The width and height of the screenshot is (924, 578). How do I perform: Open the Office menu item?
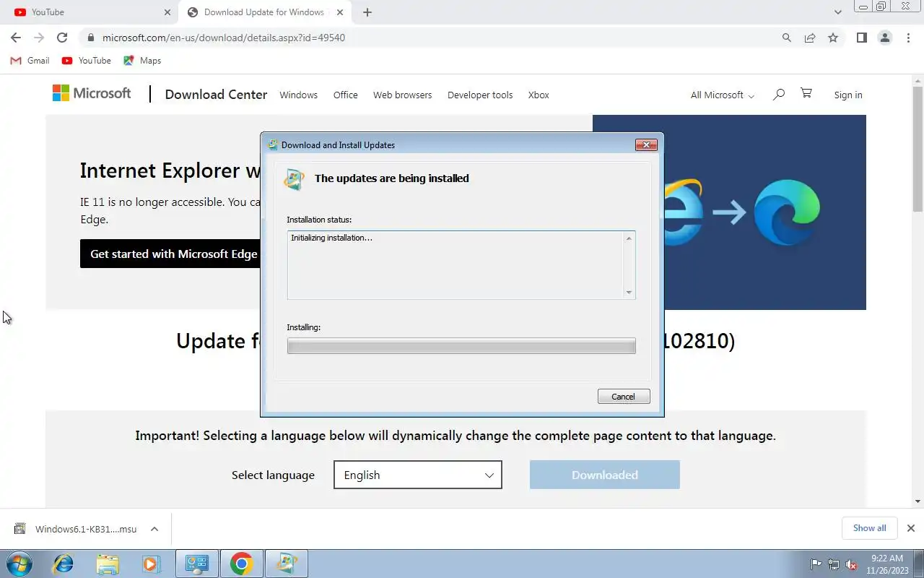click(x=345, y=95)
